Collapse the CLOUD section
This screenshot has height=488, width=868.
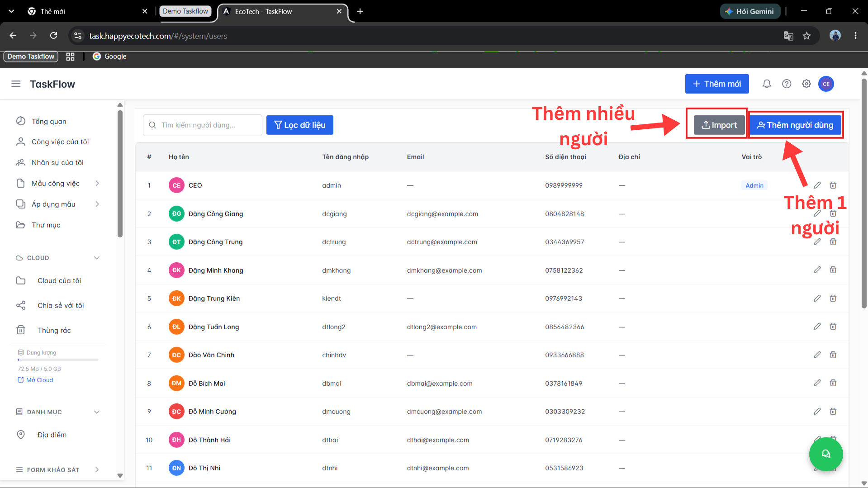(x=96, y=258)
